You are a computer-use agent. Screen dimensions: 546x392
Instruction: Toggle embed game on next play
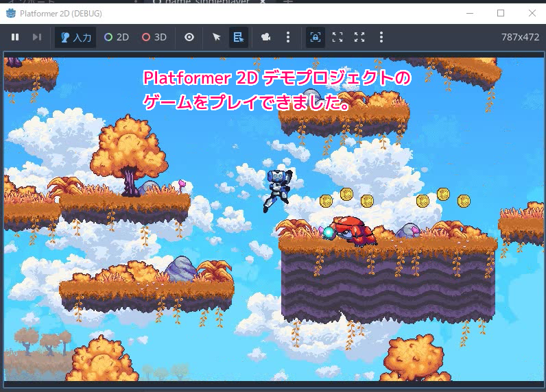pyautogui.click(x=316, y=37)
